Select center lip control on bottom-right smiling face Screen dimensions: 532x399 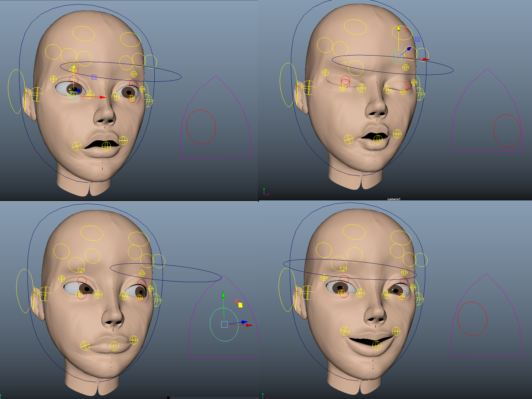click(377, 346)
